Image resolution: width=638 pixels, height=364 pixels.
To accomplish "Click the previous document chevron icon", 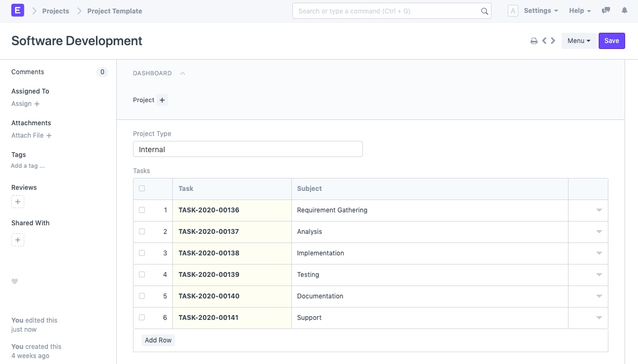I will (x=545, y=40).
